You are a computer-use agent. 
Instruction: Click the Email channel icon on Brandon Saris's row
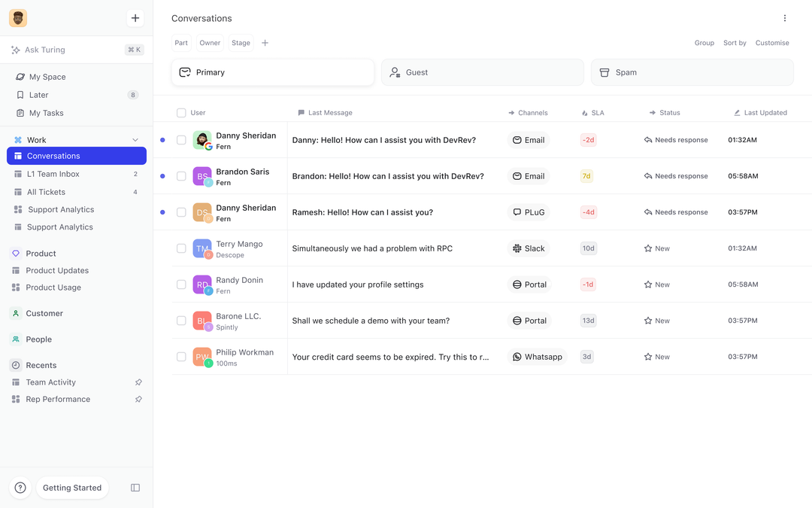[529, 175]
